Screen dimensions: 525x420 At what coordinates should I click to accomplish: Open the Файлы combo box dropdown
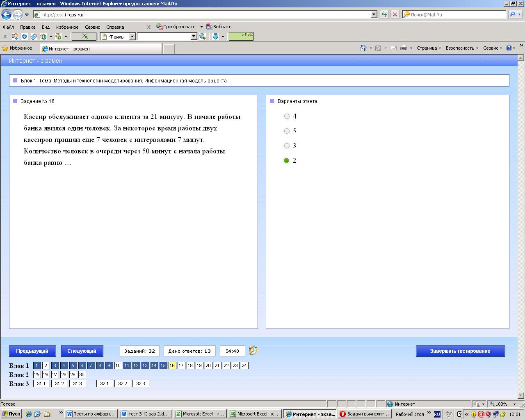coord(132,37)
